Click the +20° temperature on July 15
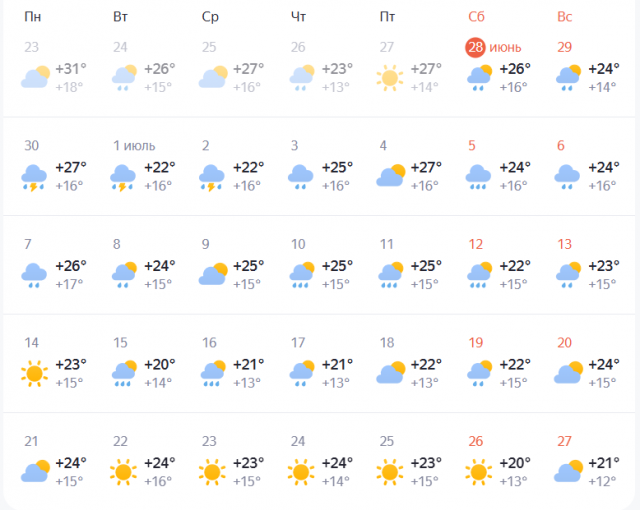 pyautogui.click(x=160, y=364)
